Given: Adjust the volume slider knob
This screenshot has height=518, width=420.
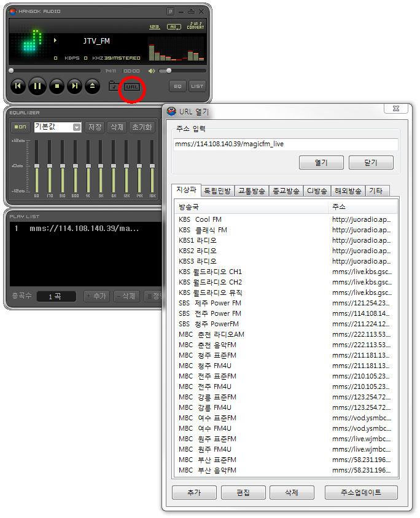Looking at the screenshot, I should pyautogui.click(x=169, y=71).
